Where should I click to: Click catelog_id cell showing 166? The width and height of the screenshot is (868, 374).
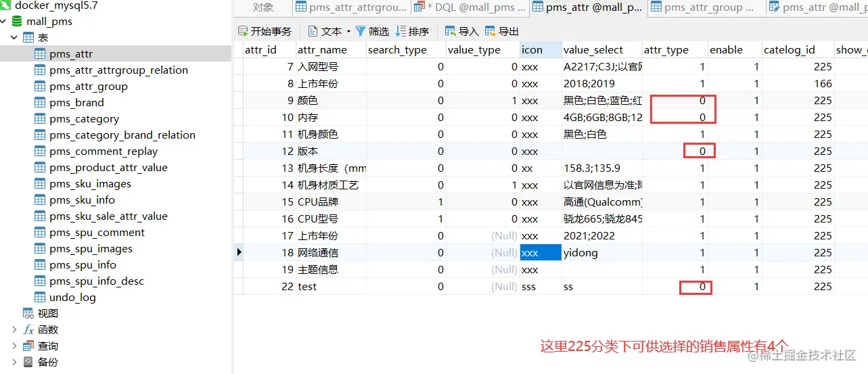[x=798, y=83]
